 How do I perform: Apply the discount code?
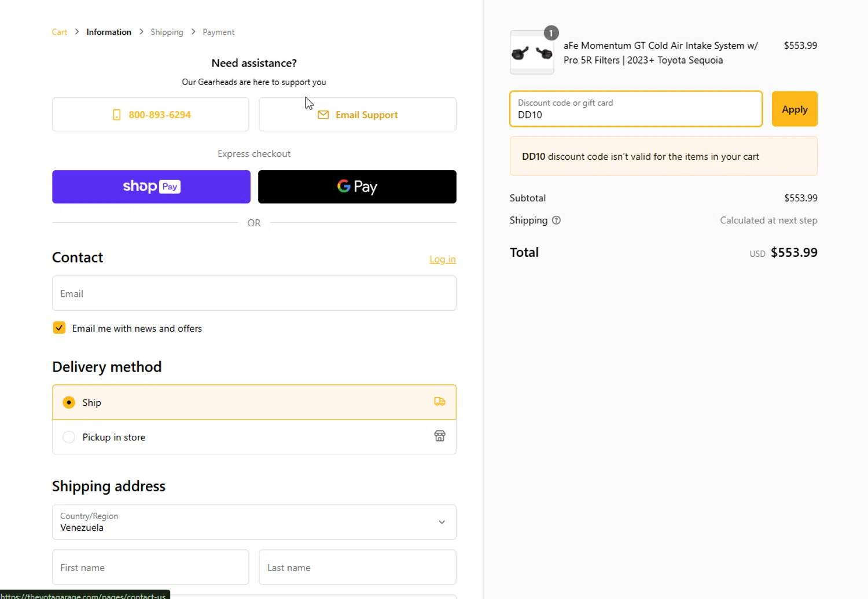click(x=794, y=109)
